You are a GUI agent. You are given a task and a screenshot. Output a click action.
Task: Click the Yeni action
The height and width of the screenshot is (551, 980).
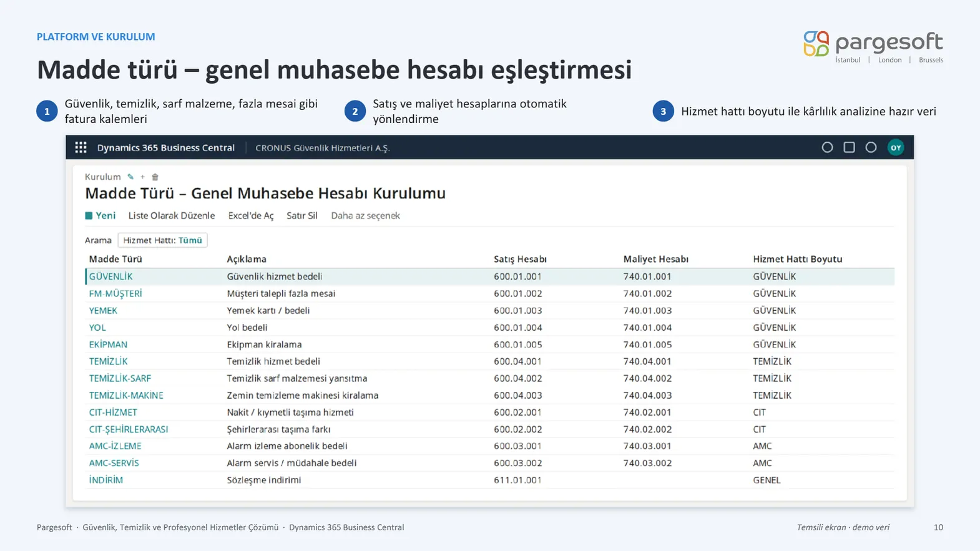(x=100, y=216)
